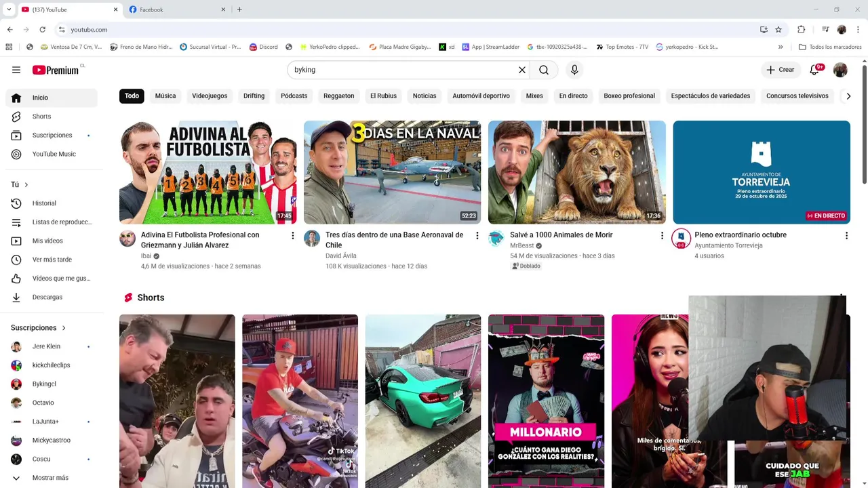Image resolution: width=868 pixels, height=488 pixels.
Task: Open the account avatar menu in YouTube
Action: (840, 70)
